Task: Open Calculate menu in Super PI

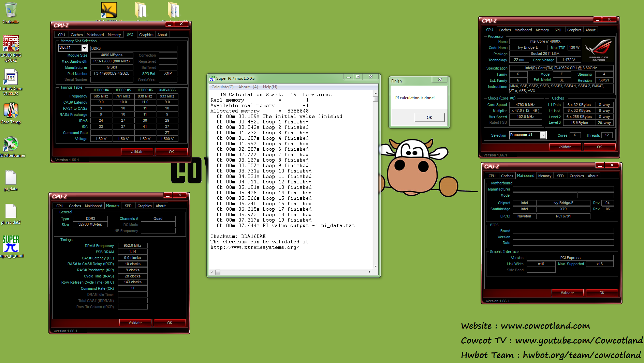Action: (222, 87)
